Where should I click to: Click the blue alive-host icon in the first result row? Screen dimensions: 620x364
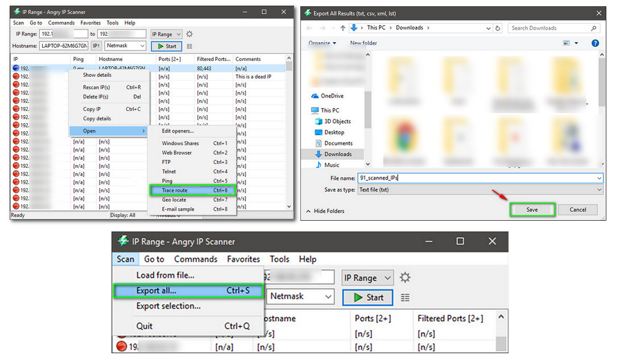[x=16, y=68]
